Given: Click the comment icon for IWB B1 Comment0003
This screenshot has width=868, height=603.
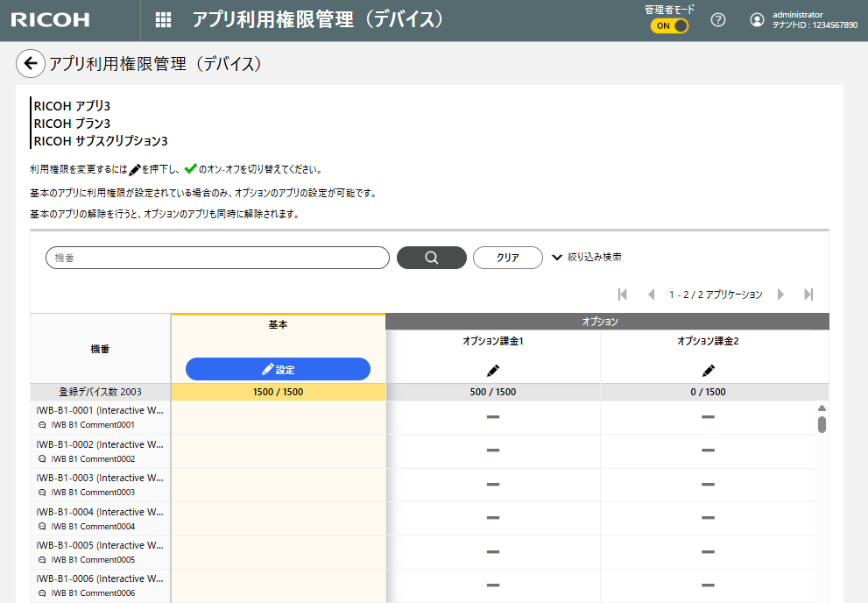Looking at the screenshot, I should pos(42,493).
